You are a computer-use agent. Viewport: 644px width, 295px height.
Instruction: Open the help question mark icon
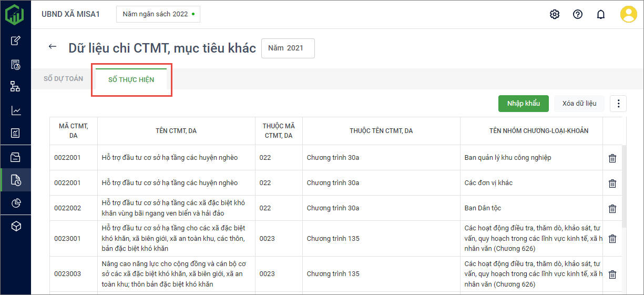click(x=578, y=14)
